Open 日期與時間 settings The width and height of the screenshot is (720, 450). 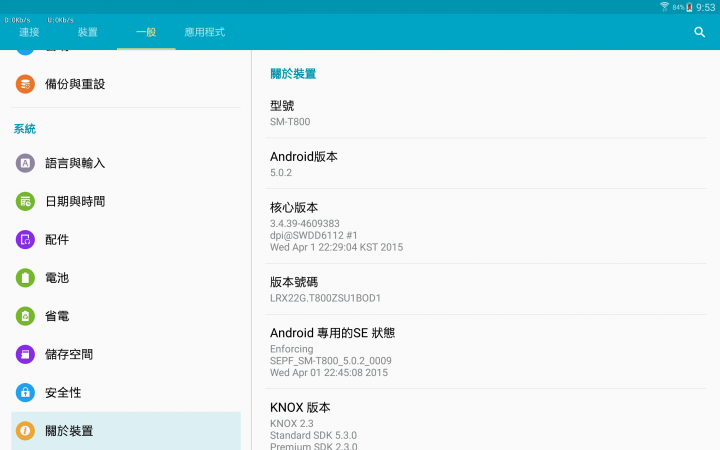[x=126, y=201]
